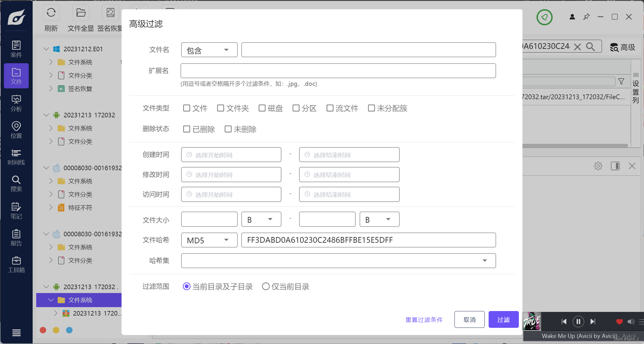Click the 刷新 refresh toolbar icon
Viewport: 644px width, 344px height.
51,13
